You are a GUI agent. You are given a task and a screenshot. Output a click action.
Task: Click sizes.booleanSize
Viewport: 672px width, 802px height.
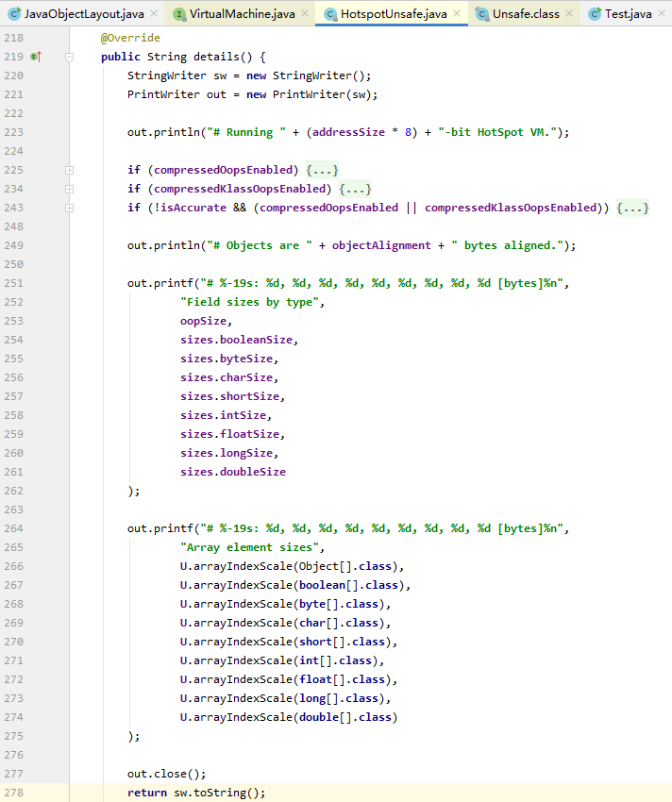click(237, 340)
